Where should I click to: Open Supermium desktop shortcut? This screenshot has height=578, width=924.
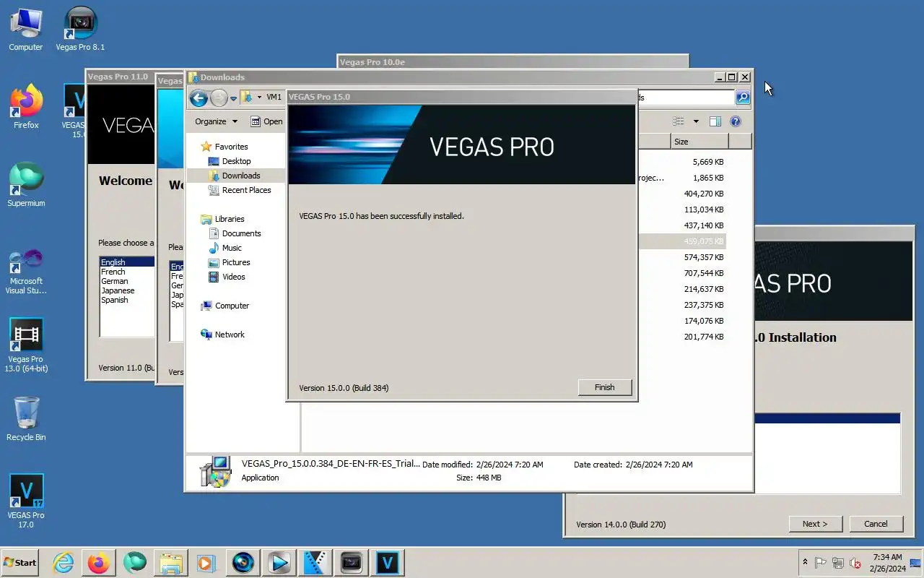[26, 186]
